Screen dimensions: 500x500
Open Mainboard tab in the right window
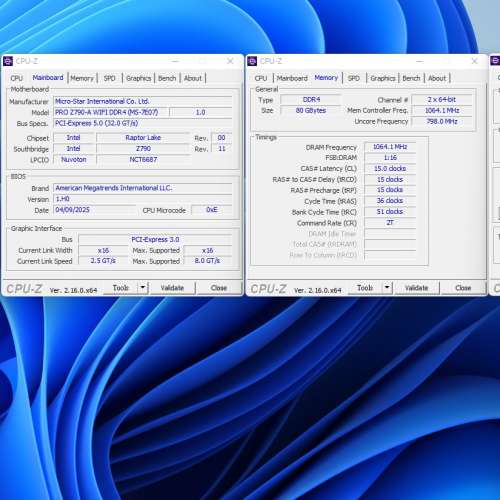coord(292,78)
